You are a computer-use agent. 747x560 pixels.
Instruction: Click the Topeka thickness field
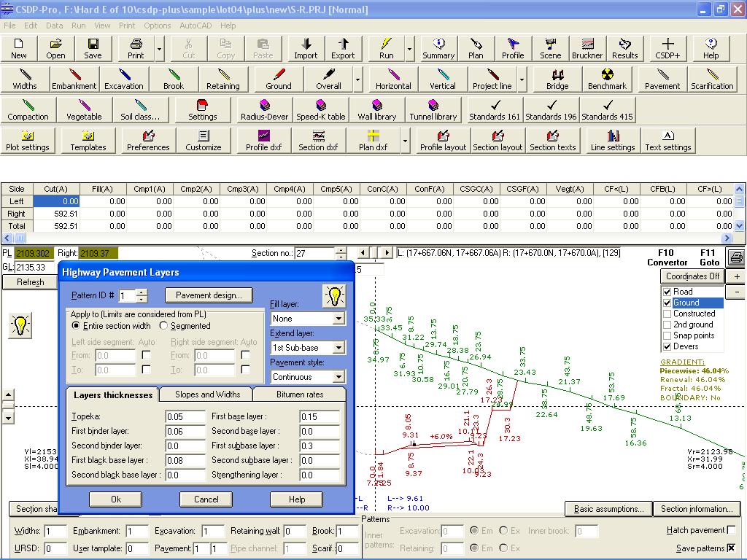click(x=185, y=416)
